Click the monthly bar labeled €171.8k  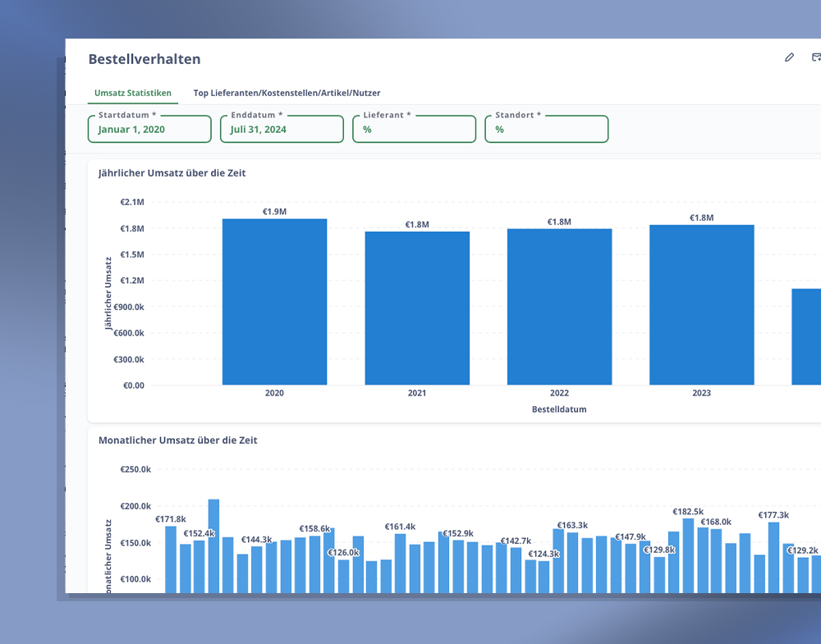(x=171, y=560)
